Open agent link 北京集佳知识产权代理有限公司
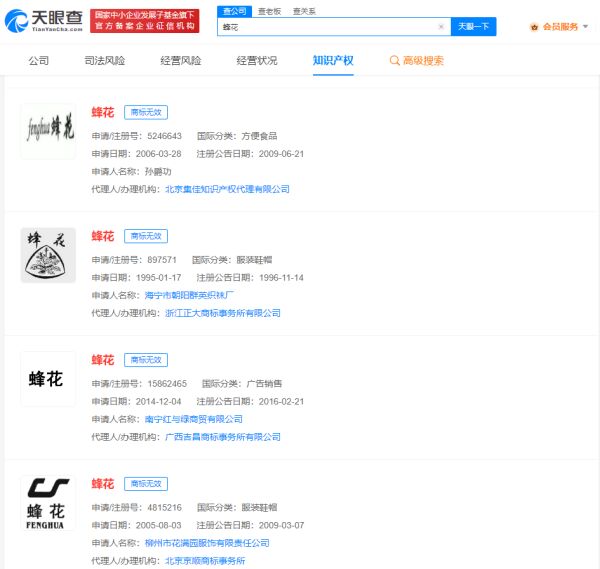This screenshot has width=600, height=569. [227, 189]
